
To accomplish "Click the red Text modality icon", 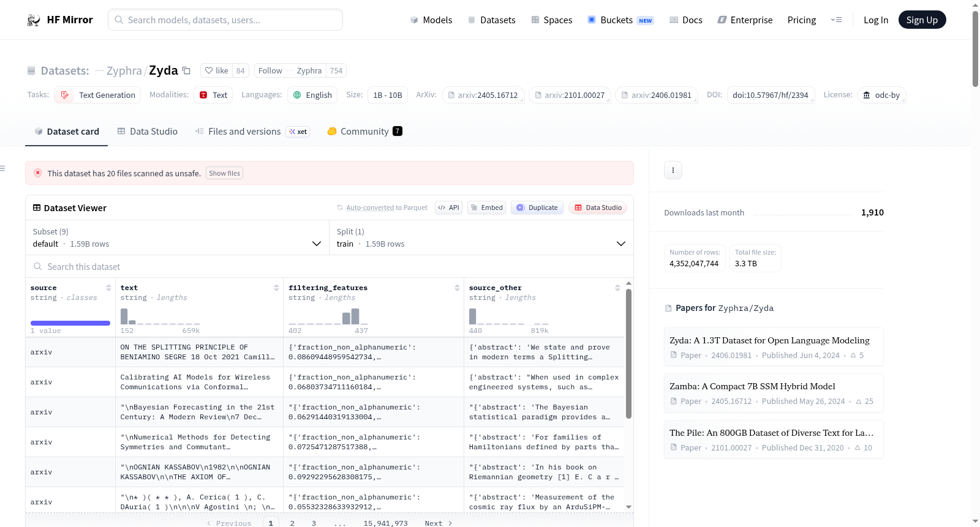I will click(x=203, y=95).
